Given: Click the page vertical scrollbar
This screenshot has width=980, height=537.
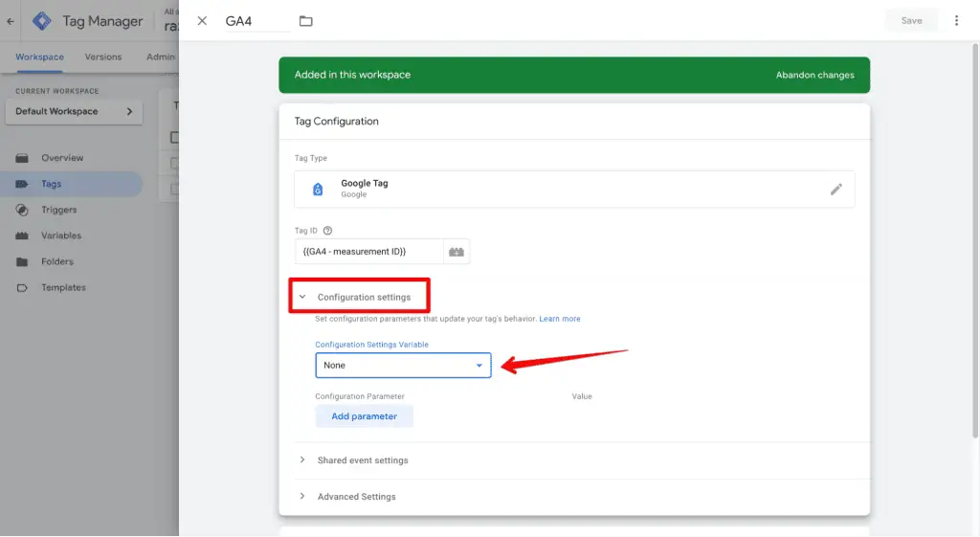Looking at the screenshot, I should point(975,240).
